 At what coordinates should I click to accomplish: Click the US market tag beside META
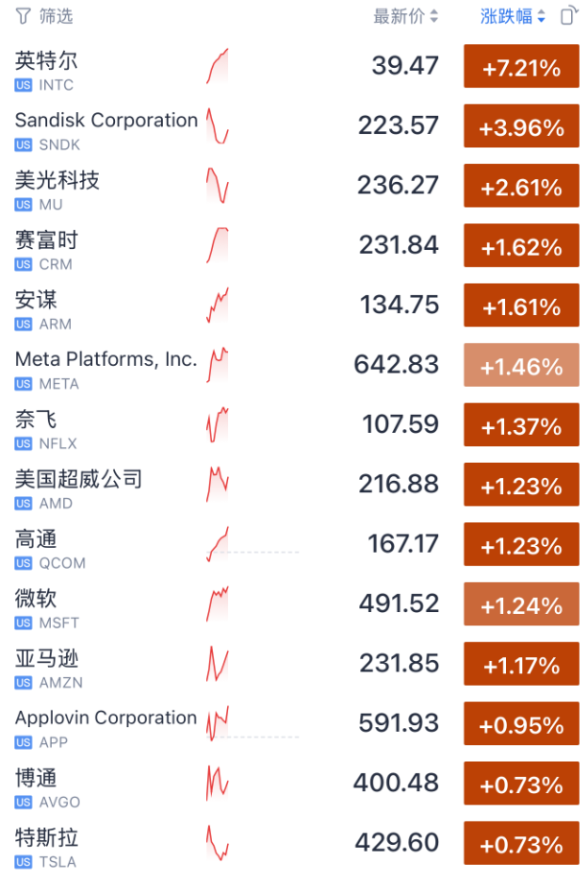(x=24, y=384)
